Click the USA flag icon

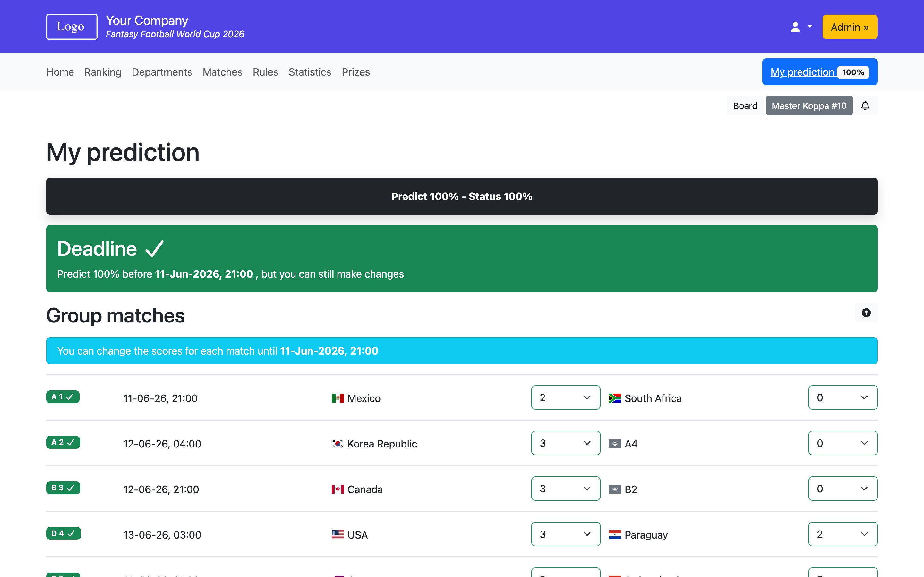coord(338,534)
